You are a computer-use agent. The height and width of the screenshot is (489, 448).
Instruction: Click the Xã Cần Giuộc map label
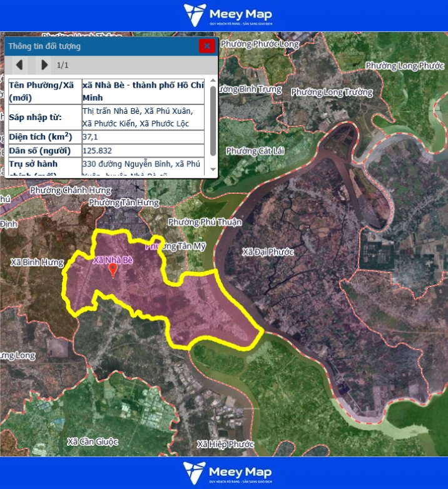click(93, 441)
